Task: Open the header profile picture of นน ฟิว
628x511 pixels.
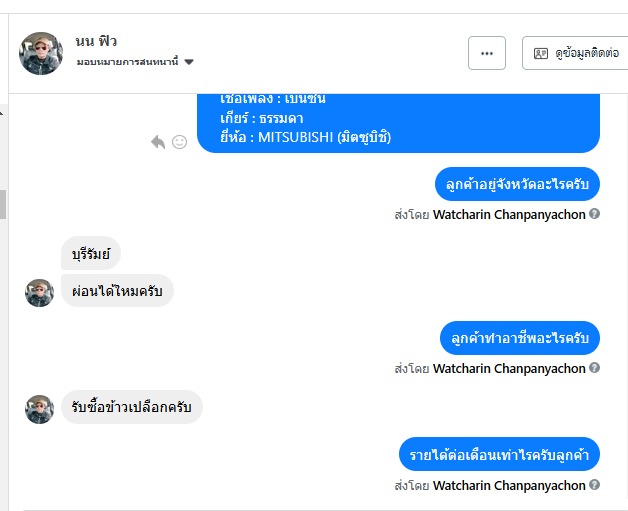Action: pyautogui.click(x=41, y=53)
